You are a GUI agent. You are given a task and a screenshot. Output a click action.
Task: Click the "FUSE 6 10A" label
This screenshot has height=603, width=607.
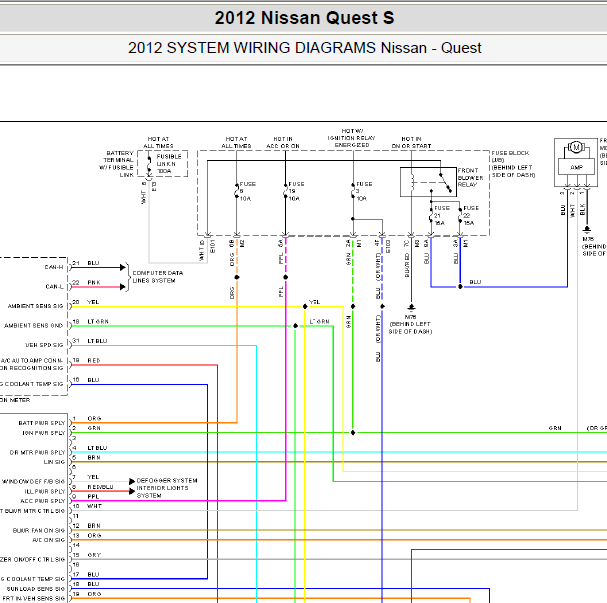pos(247,191)
